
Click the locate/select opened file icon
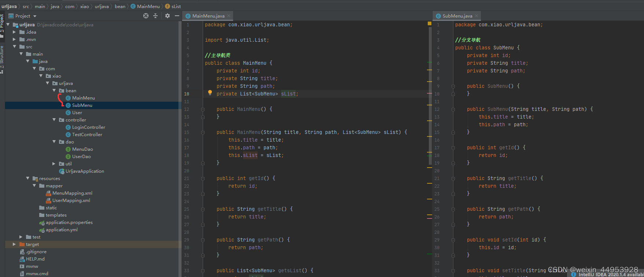pos(146,16)
